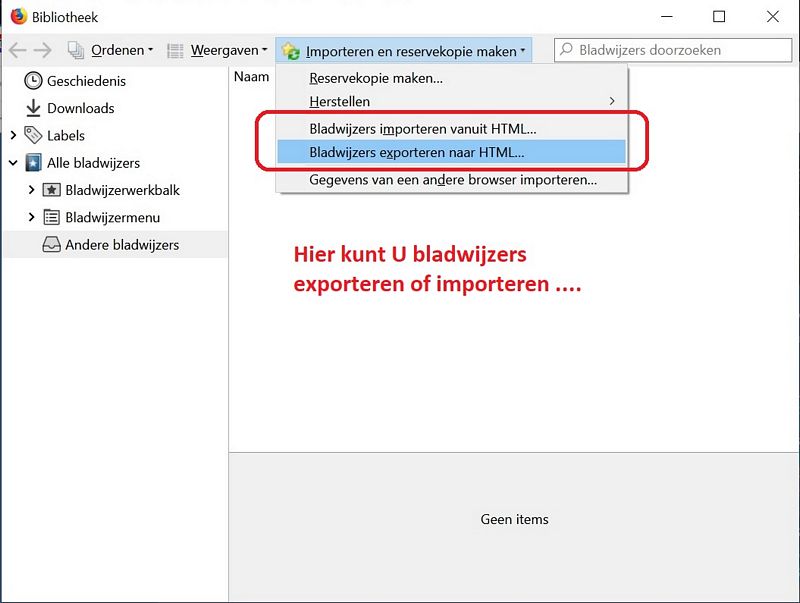This screenshot has height=603, width=800.
Task: Click the Bladwijzermenu list icon
Action: (x=51, y=217)
